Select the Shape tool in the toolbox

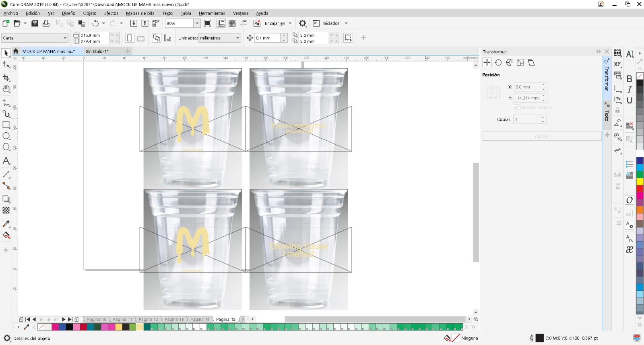pyautogui.click(x=6, y=64)
